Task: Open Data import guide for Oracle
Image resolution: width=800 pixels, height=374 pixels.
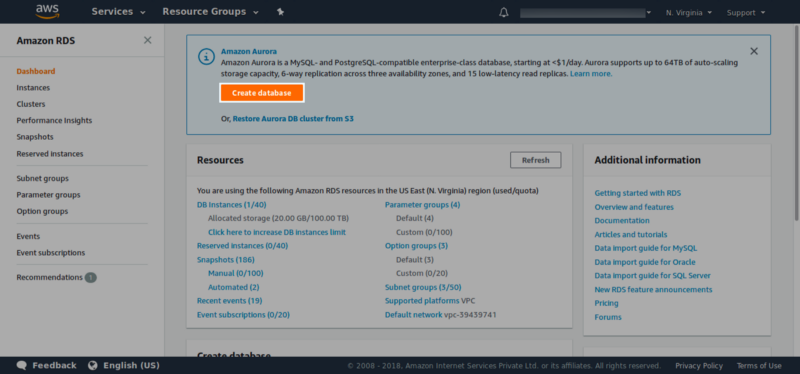Action: point(645,262)
